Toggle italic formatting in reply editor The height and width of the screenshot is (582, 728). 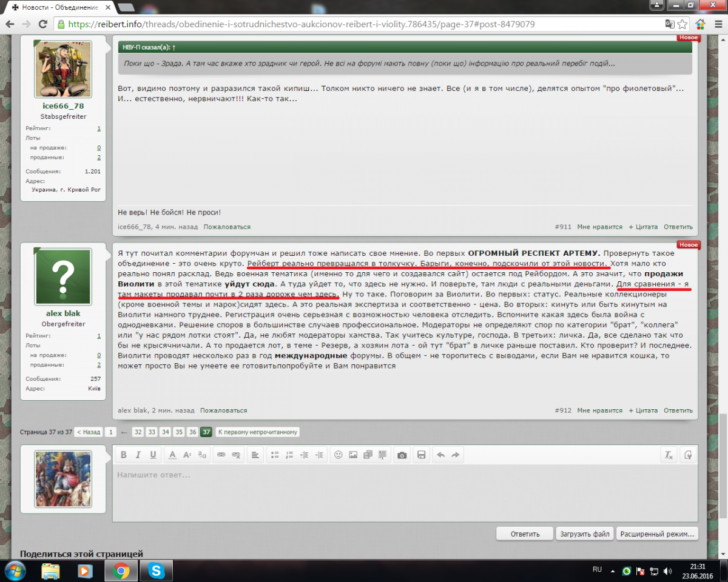[138, 455]
